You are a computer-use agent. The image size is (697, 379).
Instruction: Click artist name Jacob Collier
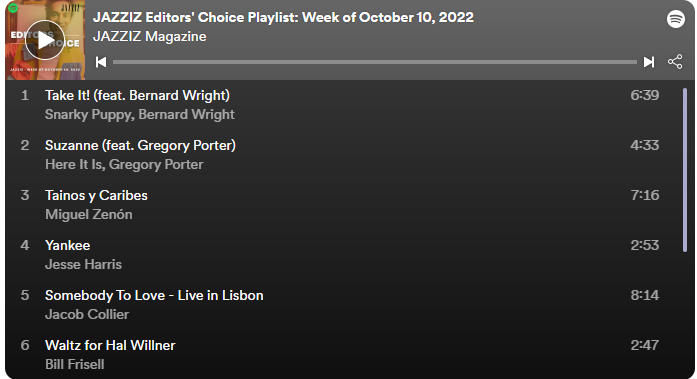click(87, 315)
